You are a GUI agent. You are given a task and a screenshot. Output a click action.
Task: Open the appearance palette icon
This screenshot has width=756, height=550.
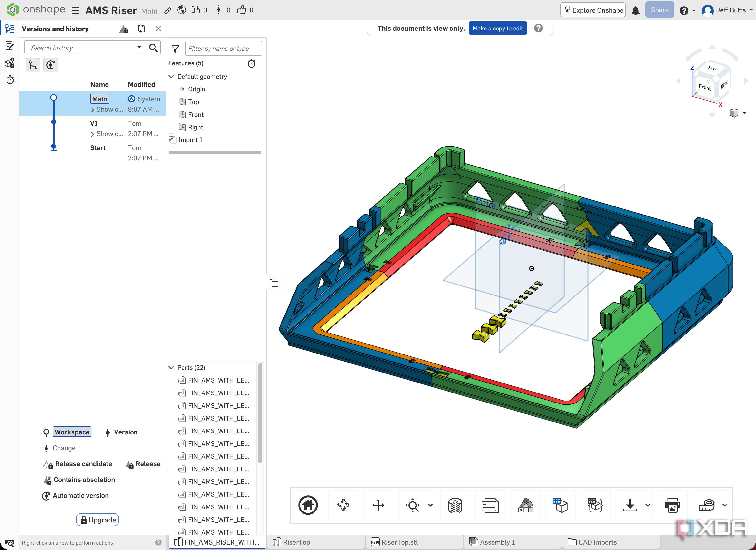click(525, 505)
